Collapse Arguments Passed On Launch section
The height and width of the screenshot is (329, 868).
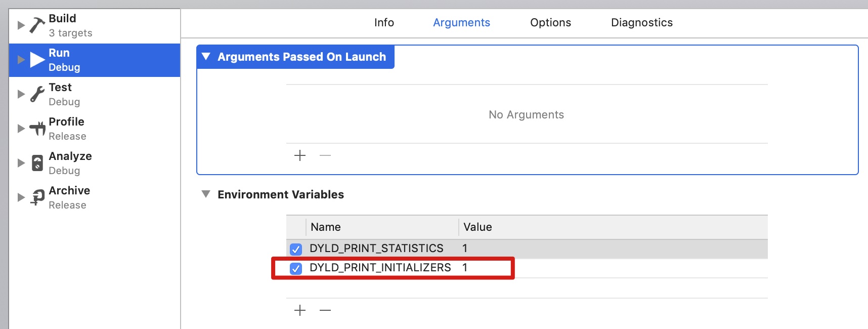[206, 57]
